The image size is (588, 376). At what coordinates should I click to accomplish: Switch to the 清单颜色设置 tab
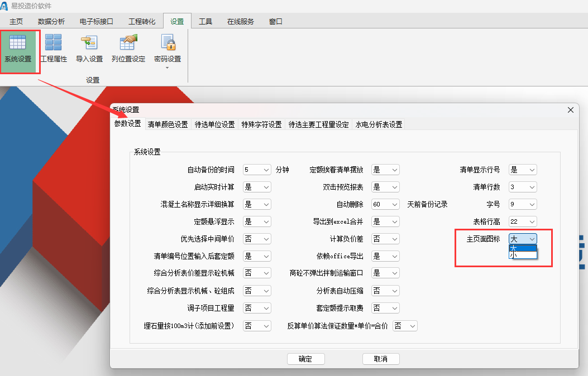click(168, 125)
